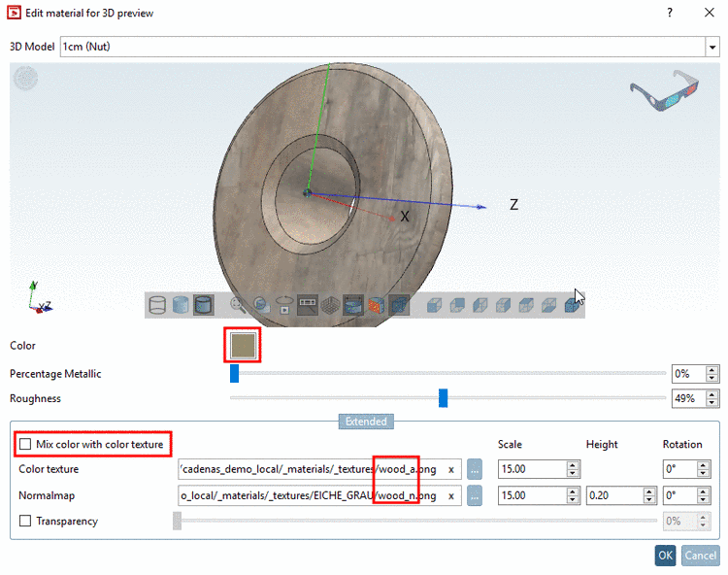Increase Color texture rotation stepper
This screenshot has width=728, height=575.
(x=704, y=465)
